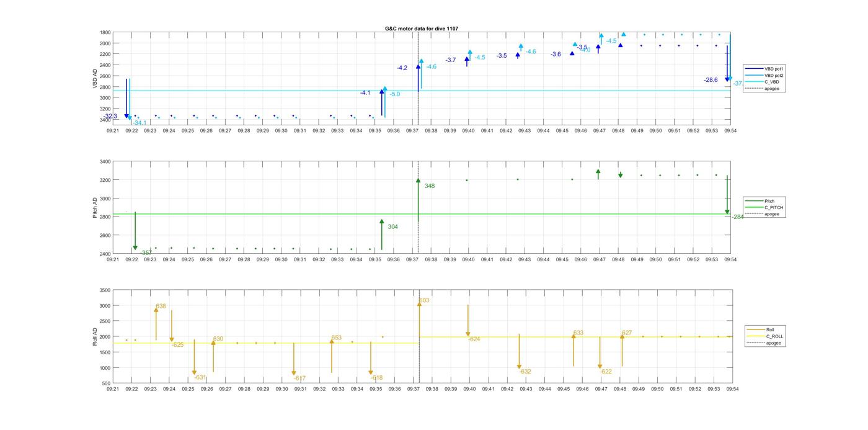The image size is (868, 430).
Task: Click the "Pitch AD" y-axis label
Action: click(95, 208)
